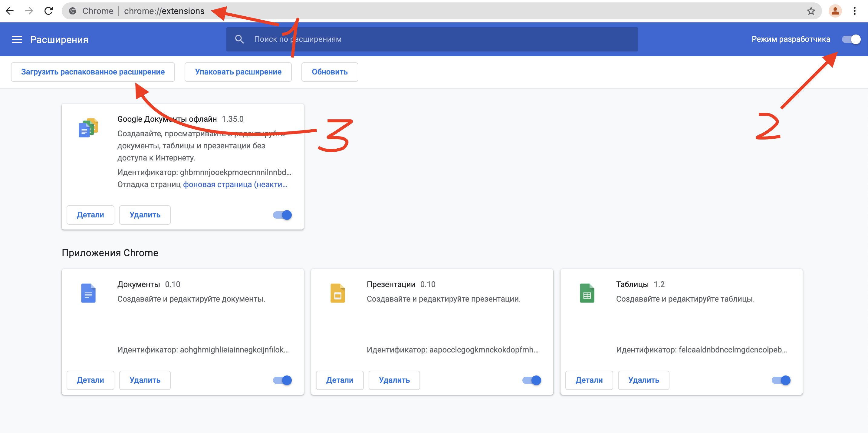Disable the Таблицы app toggle
The height and width of the screenshot is (433, 868).
pos(781,380)
